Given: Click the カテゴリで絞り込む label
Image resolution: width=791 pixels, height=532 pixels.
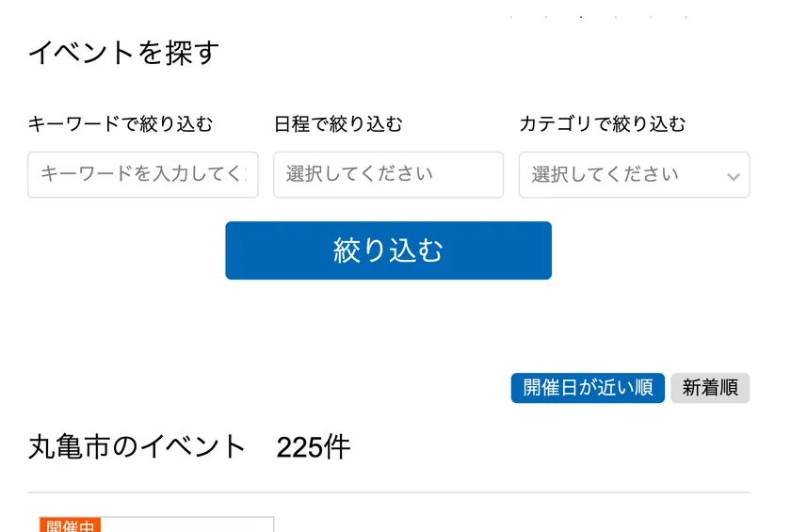Looking at the screenshot, I should click(603, 123).
